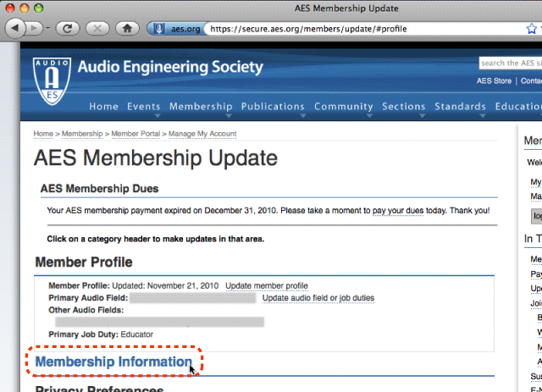Open the Community navigation menu
This screenshot has width=542, height=392.
coord(344,107)
